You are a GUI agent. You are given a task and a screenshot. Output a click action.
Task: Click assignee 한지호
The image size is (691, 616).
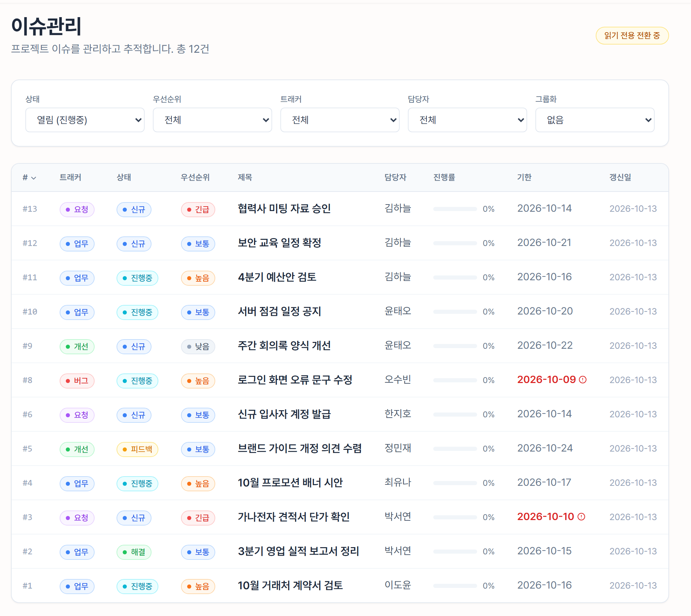pyautogui.click(x=398, y=414)
